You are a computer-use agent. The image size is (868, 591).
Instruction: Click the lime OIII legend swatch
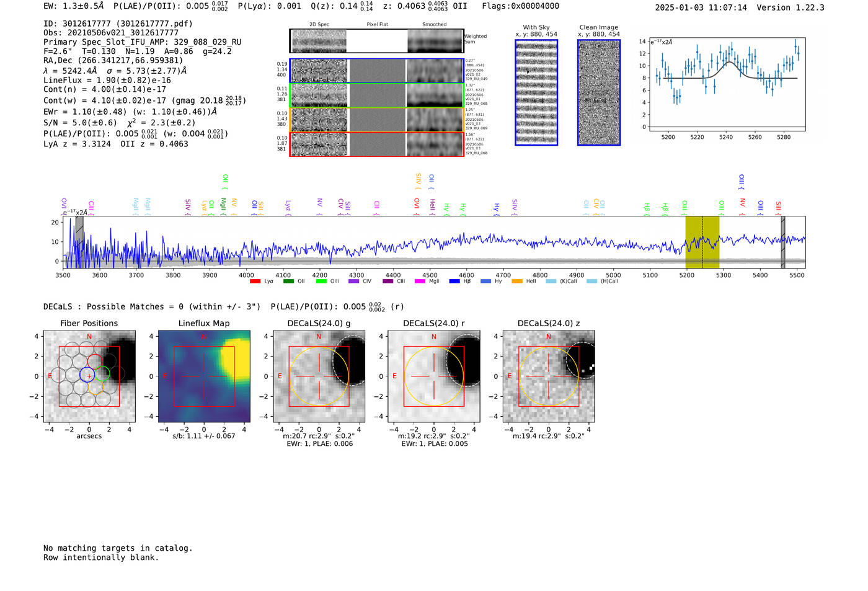point(321,282)
